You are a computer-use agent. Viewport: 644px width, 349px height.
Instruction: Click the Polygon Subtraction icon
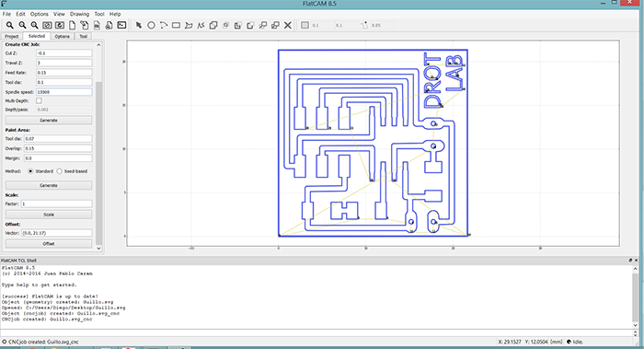pyautogui.click(x=237, y=25)
